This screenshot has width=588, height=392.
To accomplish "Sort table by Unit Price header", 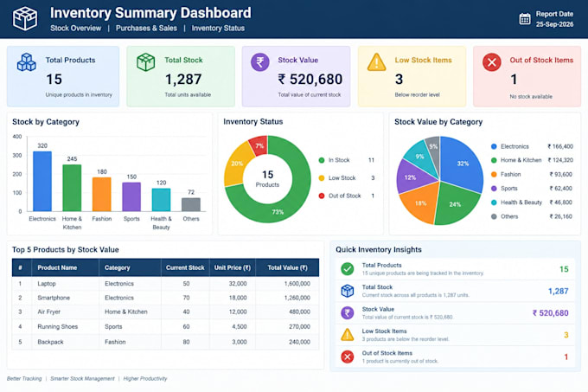I will point(232,267).
